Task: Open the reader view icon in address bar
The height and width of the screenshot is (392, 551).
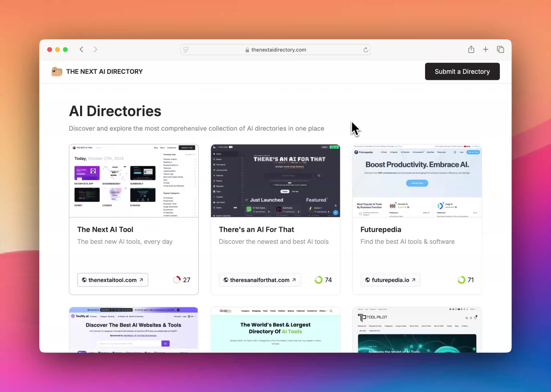Action: point(186,50)
